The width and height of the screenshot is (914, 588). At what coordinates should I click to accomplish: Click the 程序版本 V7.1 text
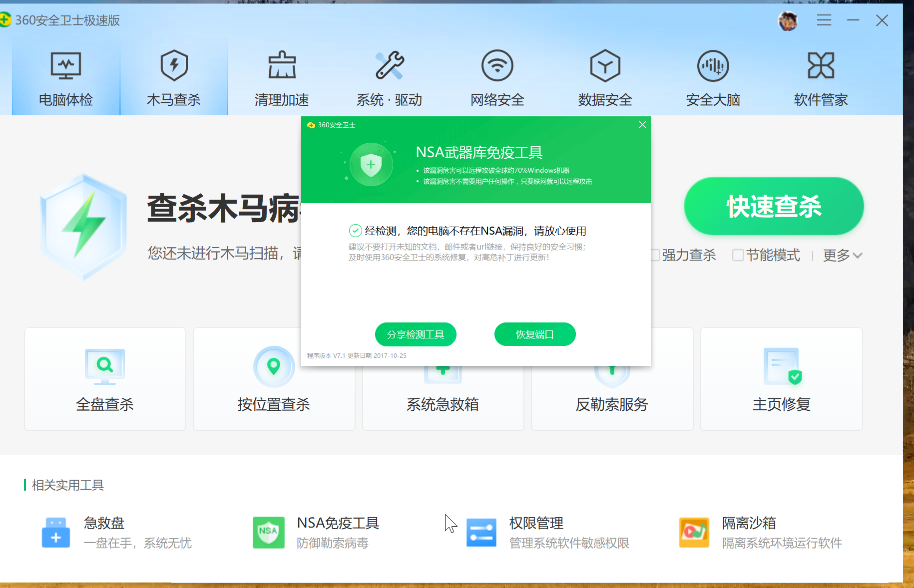point(326,356)
